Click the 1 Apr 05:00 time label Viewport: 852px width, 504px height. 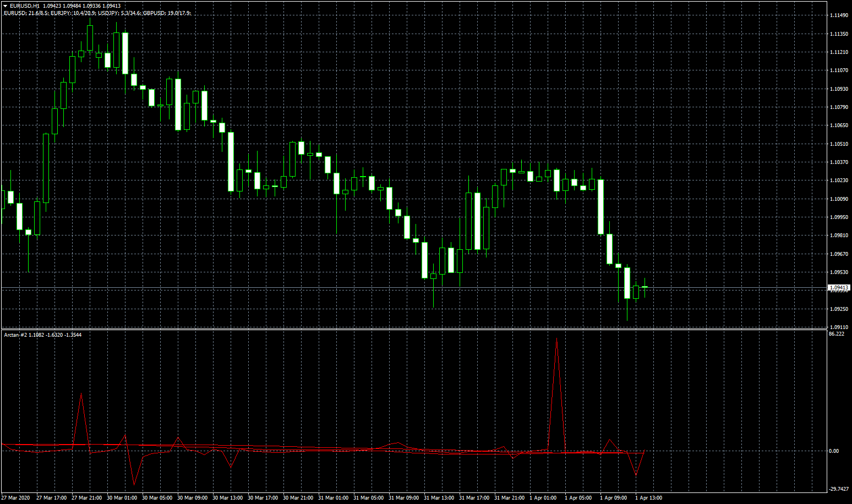(x=578, y=498)
